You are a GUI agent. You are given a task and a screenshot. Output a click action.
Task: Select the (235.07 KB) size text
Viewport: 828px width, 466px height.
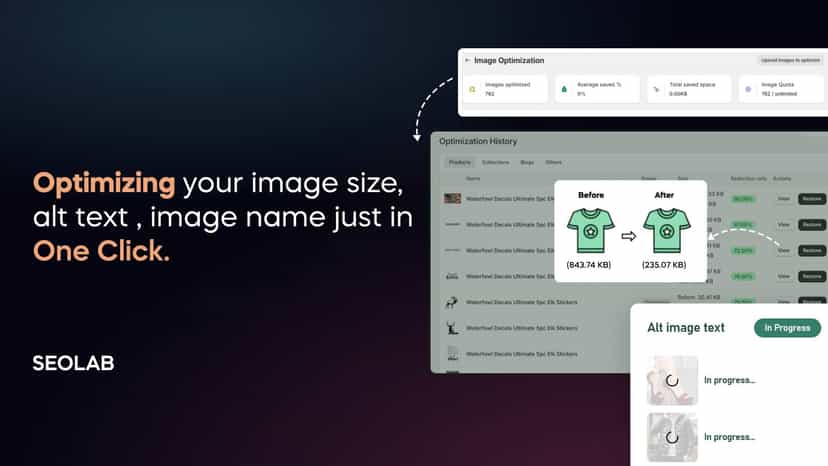(x=664, y=265)
